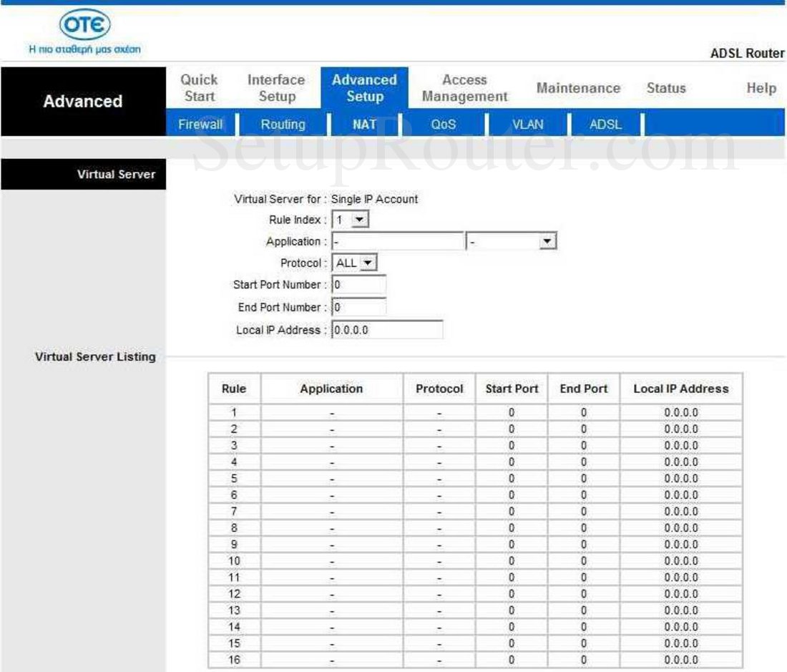Select rule number 6 in listing

pos(234,495)
